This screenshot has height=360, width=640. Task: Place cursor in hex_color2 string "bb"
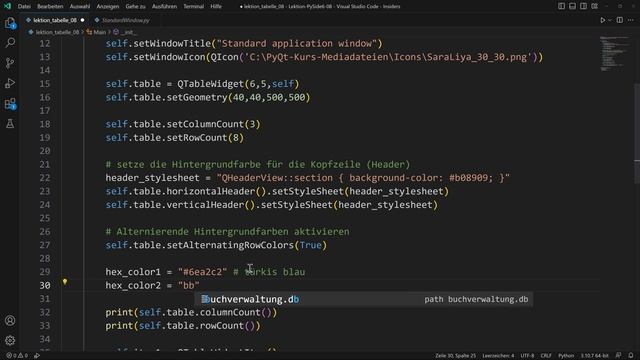[189, 285]
